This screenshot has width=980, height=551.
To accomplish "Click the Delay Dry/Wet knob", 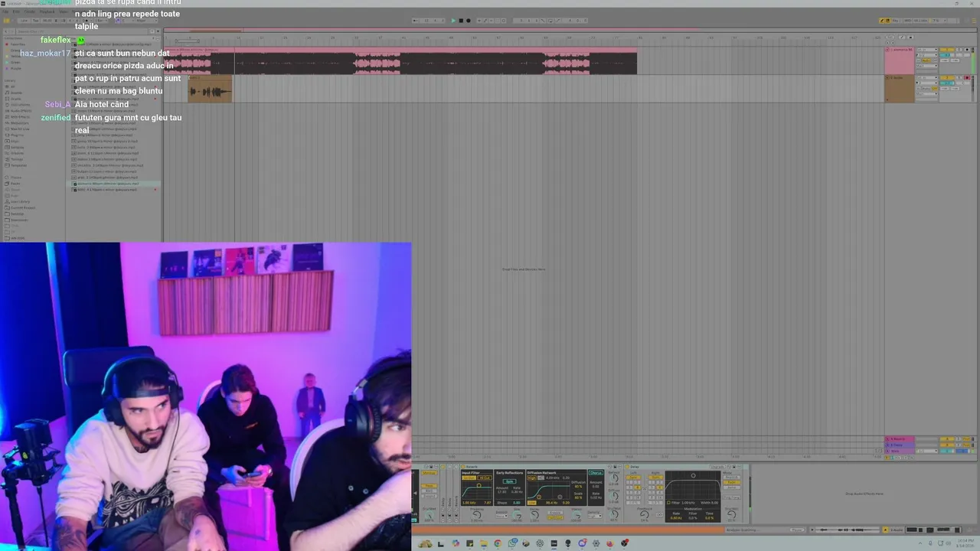I will tap(731, 514).
